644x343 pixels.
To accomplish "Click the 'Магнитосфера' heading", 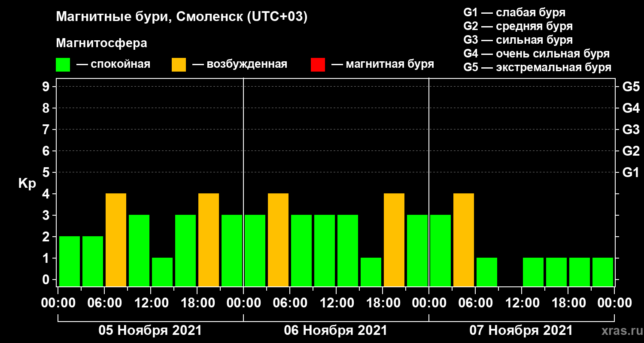I will pos(101,43).
